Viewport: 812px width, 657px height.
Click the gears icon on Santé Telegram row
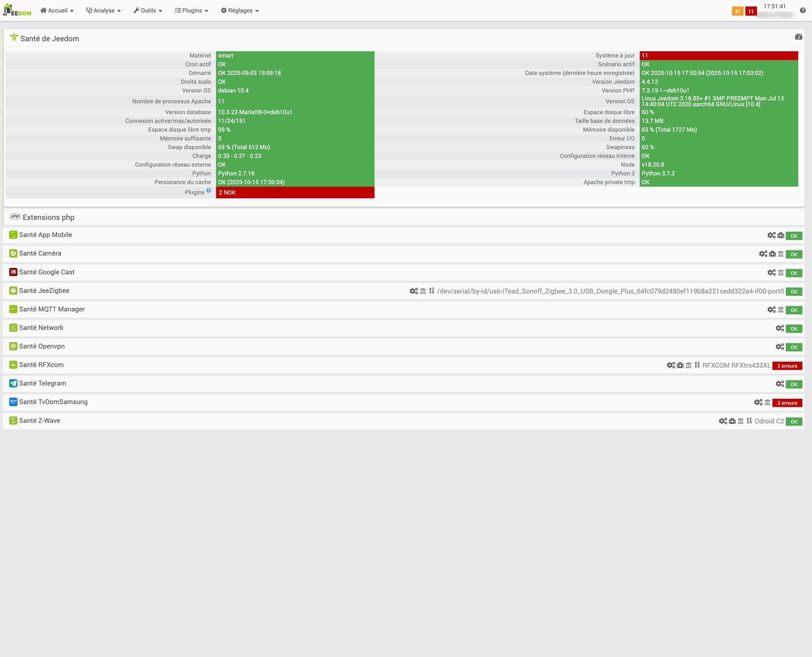pos(780,384)
